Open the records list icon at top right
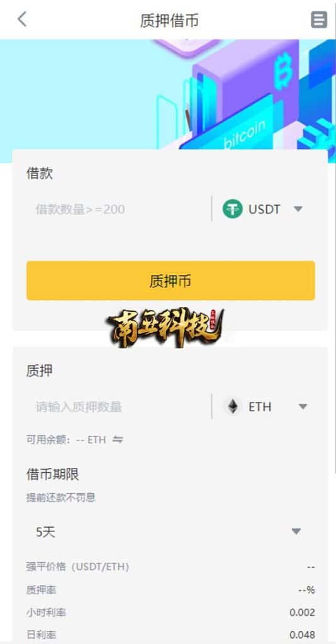Screen dimensions: 336x644 coord(319,19)
